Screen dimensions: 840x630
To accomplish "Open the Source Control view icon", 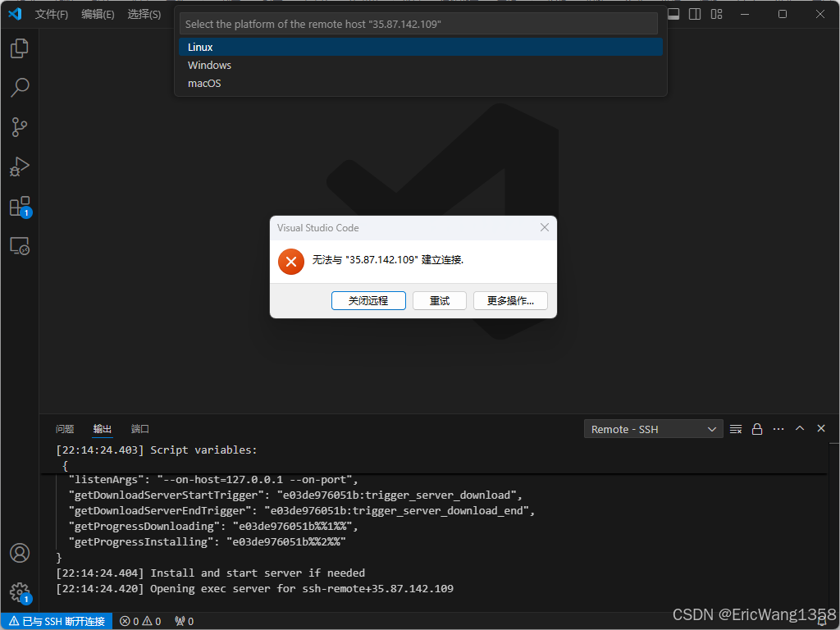I will point(20,127).
